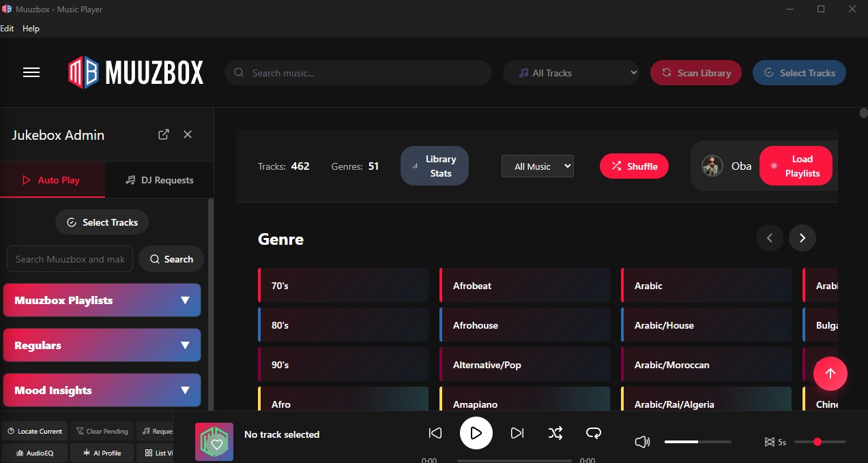Locate Current track button
The width and height of the screenshot is (868, 463).
point(34,431)
